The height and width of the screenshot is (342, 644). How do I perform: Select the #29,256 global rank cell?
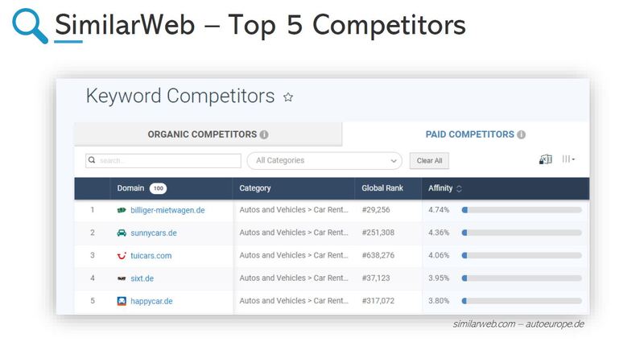(x=376, y=210)
